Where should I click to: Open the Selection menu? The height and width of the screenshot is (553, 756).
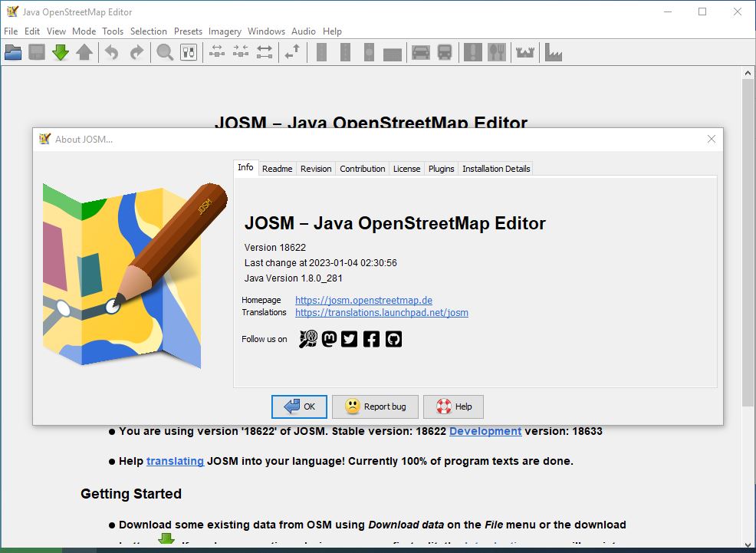click(x=149, y=31)
